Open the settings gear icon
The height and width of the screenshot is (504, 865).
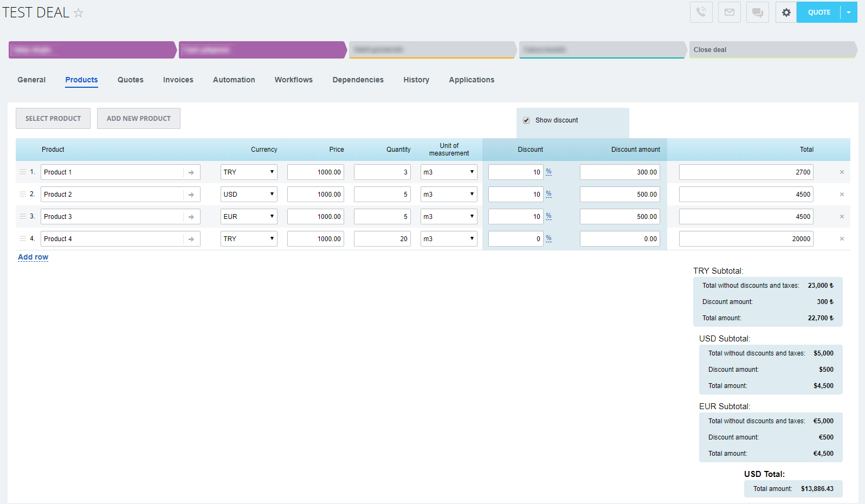click(786, 12)
